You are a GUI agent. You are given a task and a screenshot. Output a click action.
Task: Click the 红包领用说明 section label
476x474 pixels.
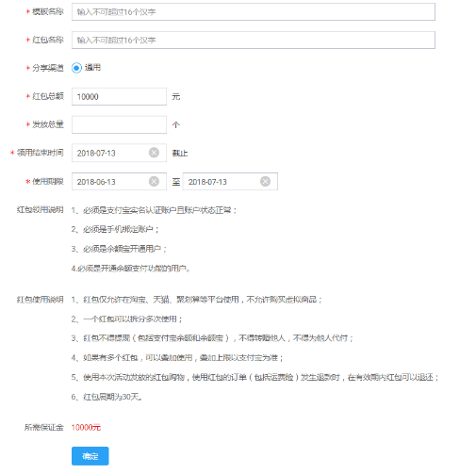(41, 210)
